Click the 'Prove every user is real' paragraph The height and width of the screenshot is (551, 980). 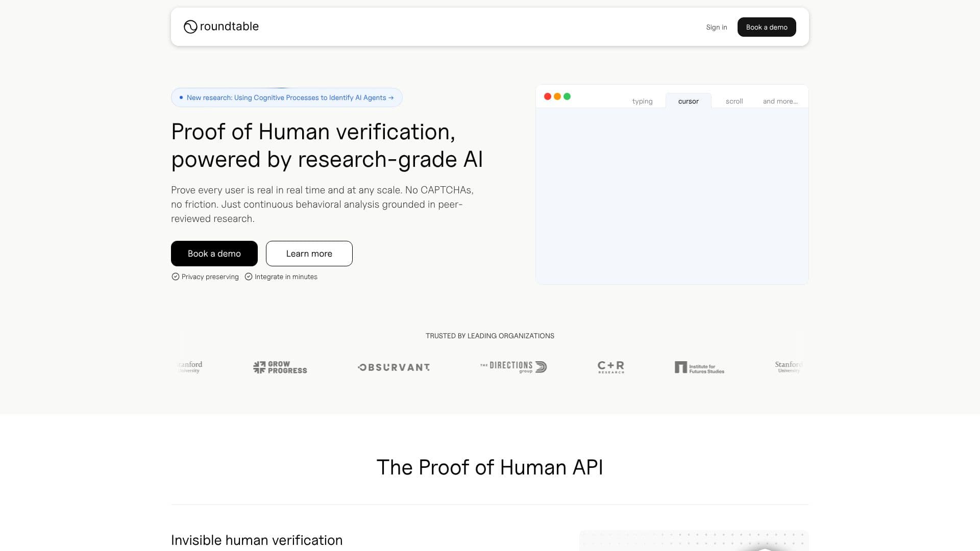(x=323, y=204)
